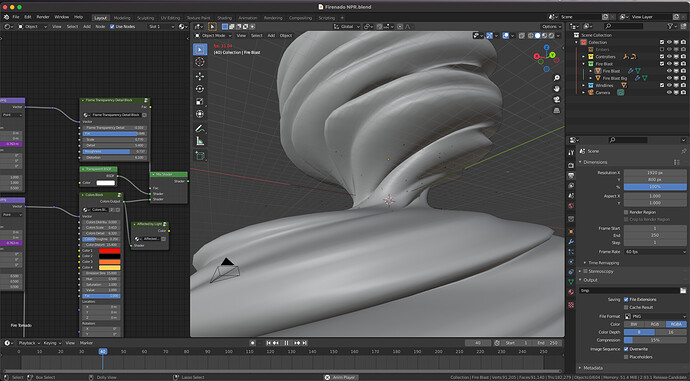
Task: Open the Texture checker properties tab
Action: click(x=571, y=304)
